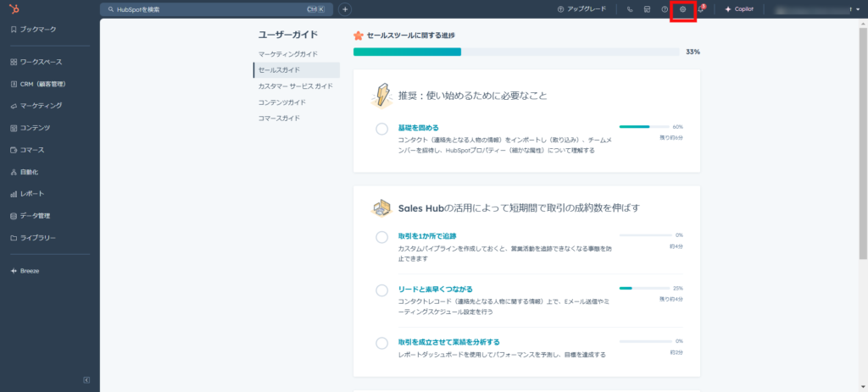Viewport: 868px width, 392px height.
Task: Open the account menu dropdown arrow
Action: click(858, 9)
